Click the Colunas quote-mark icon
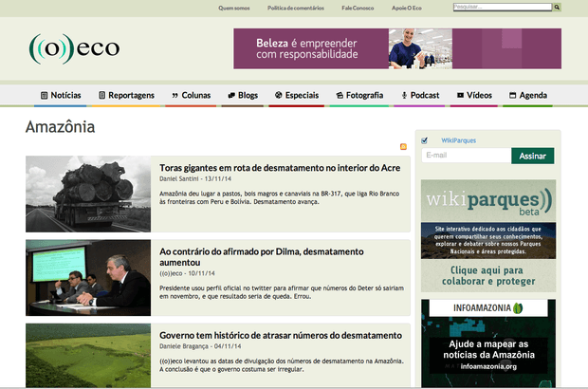Screen dimensions: 588x389 click(x=175, y=96)
